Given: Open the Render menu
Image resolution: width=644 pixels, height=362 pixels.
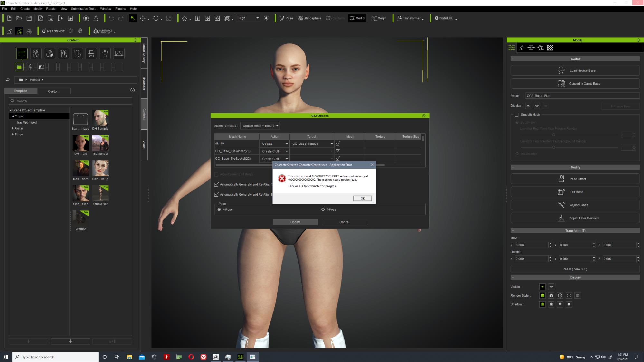Looking at the screenshot, I should [51, 9].
